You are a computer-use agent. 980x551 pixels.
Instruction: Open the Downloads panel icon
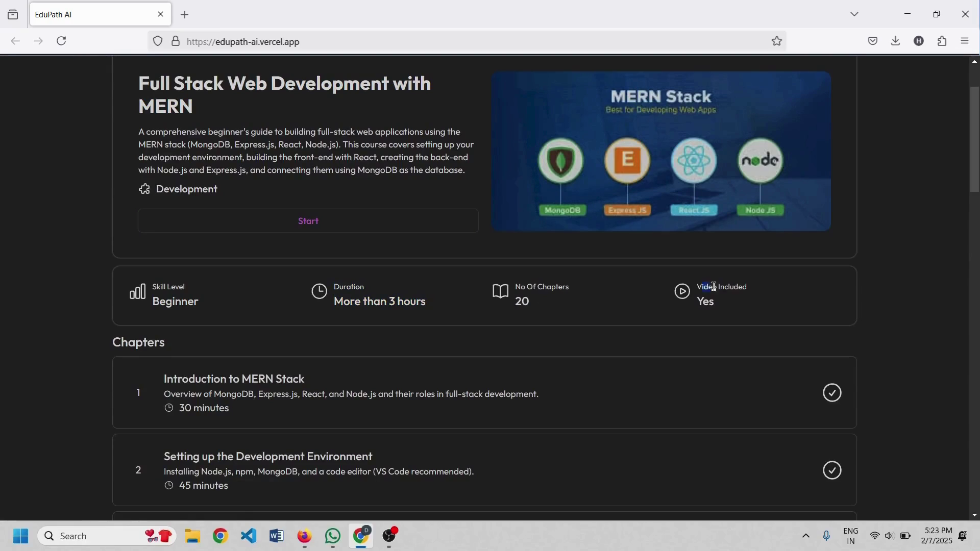pos(896,41)
